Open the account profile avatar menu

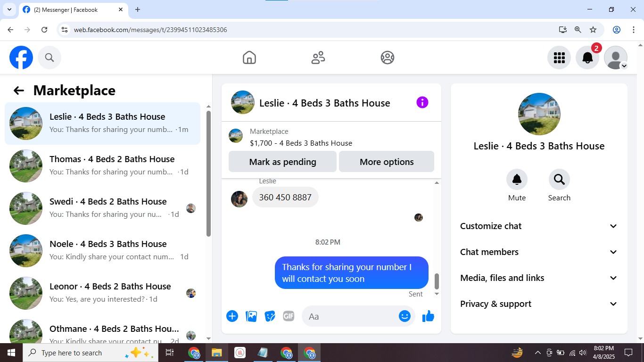point(616,58)
